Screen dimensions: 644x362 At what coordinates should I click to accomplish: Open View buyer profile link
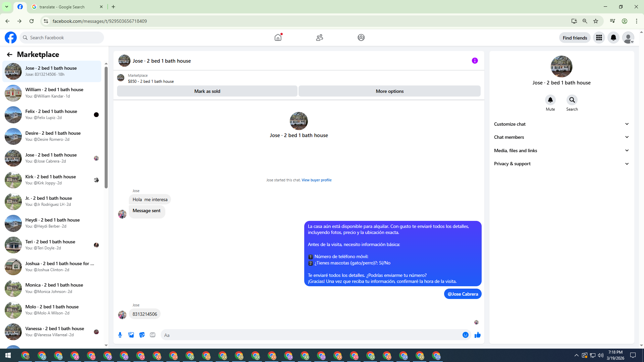(x=316, y=180)
